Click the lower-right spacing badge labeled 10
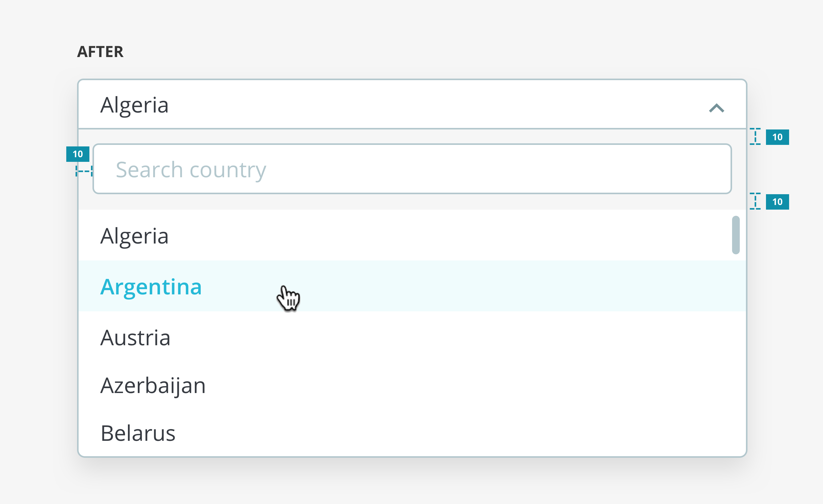This screenshot has width=823, height=504. click(778, 202)
